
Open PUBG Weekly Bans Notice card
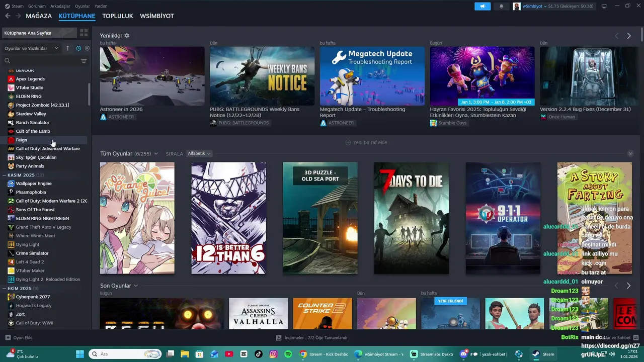point(262,76)
